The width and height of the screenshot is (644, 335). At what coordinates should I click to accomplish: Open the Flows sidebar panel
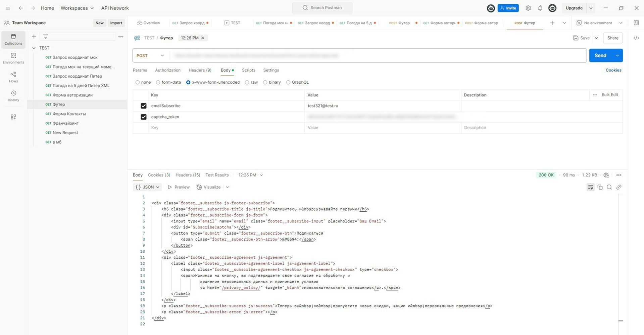tap(13, 77)
